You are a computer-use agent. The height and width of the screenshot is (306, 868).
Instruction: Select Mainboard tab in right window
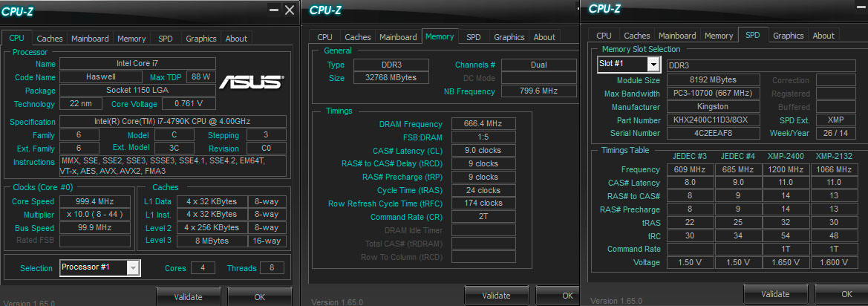(x=677, y=36)
